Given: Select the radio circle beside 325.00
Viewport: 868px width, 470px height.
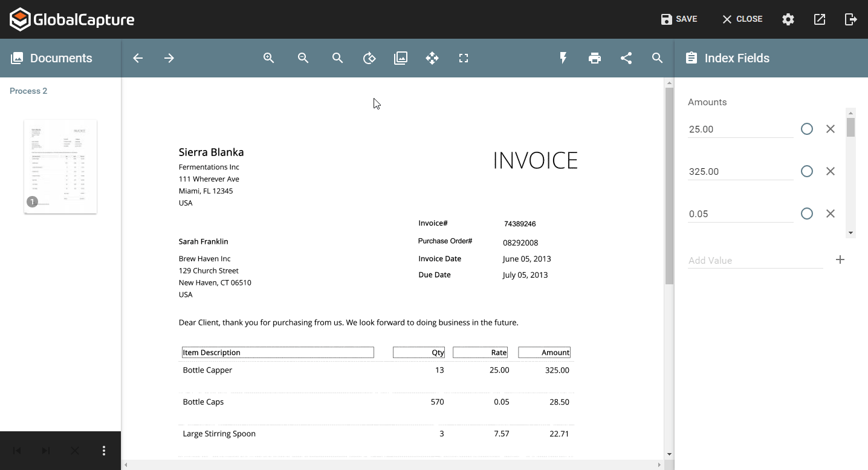Looking at the screenshot, I should (x=807, y=171).
